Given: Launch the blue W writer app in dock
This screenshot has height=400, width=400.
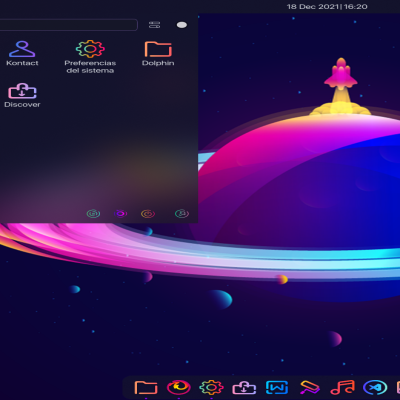Looking at the screenshot, I should (x=277, y=388).
